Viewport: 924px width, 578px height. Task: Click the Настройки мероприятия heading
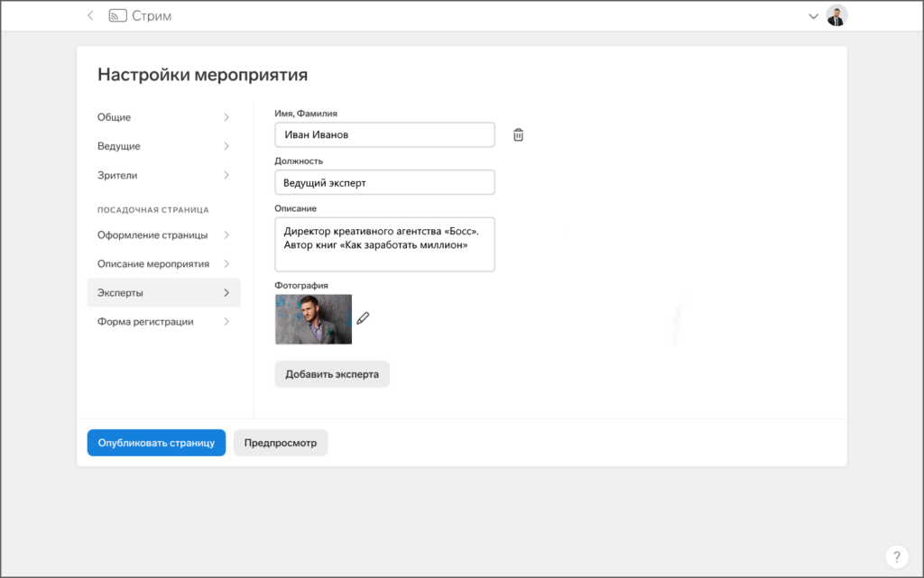tap(203, 75)
